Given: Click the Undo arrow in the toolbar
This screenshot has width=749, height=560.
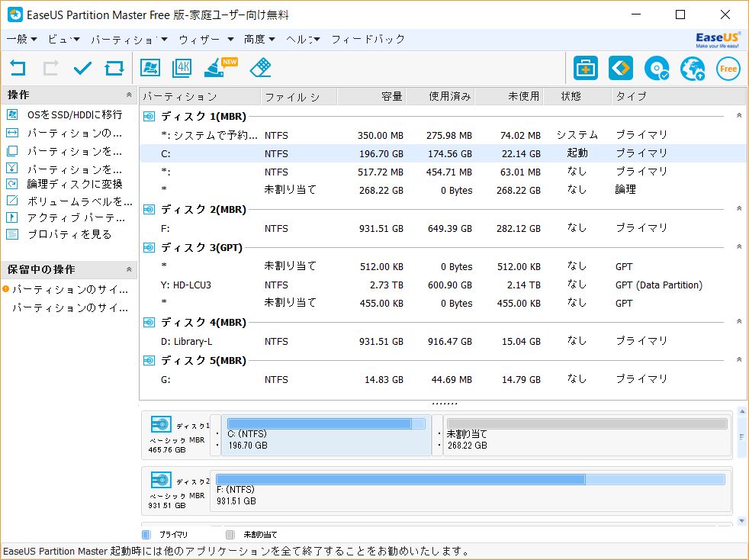Looking at the screenshot, I should tap(18, 69).
